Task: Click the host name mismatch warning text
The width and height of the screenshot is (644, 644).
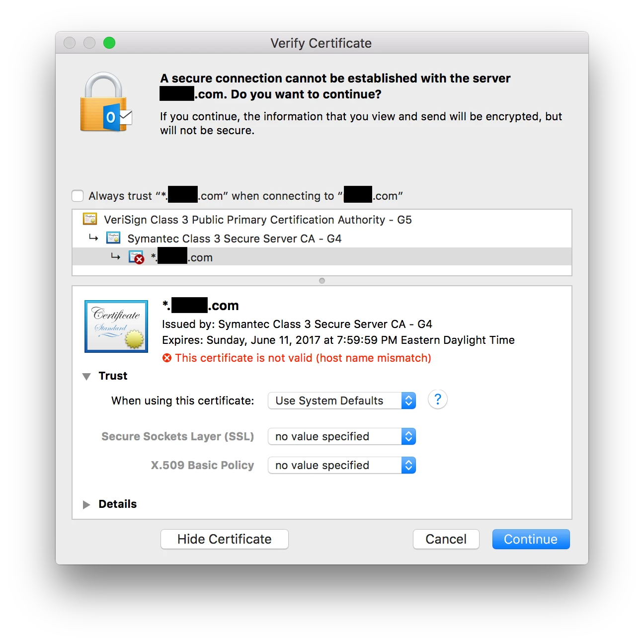Action: point(303,358)
